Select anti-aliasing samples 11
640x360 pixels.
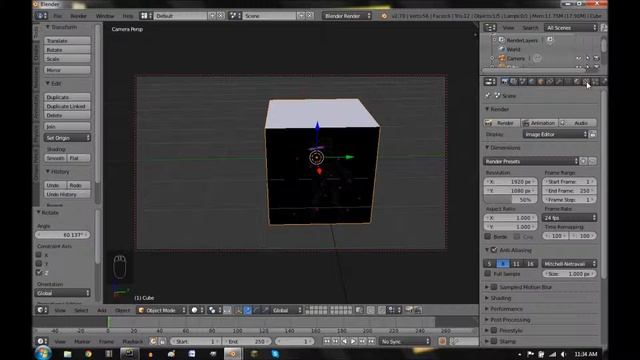pyautogui.click(x=516, y=264)
